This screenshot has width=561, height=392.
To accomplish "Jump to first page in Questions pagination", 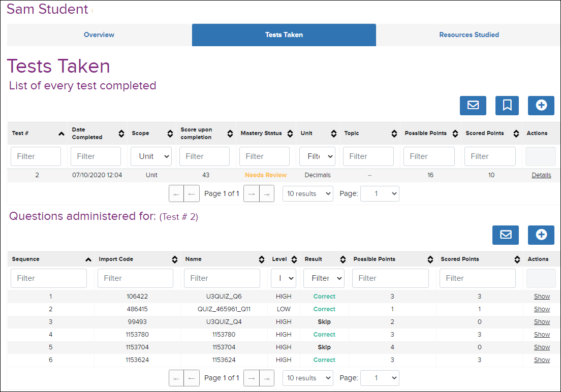I will pos(176,378).
